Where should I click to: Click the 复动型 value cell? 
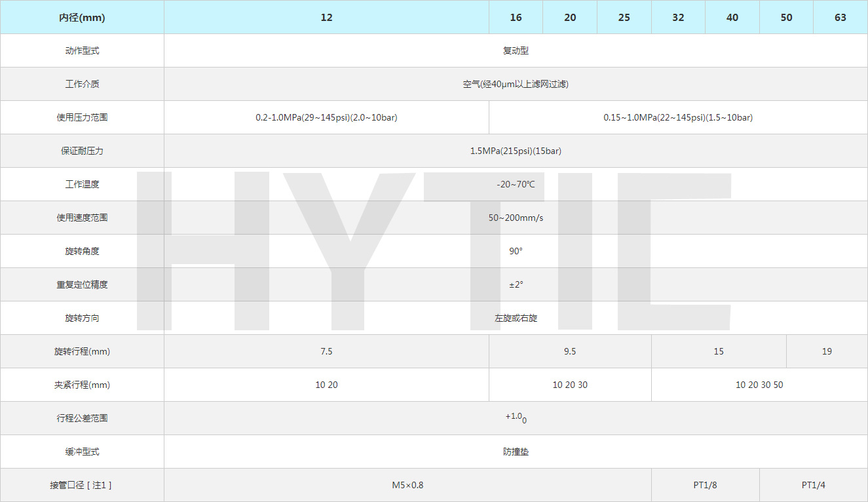(x=516, y=50)
